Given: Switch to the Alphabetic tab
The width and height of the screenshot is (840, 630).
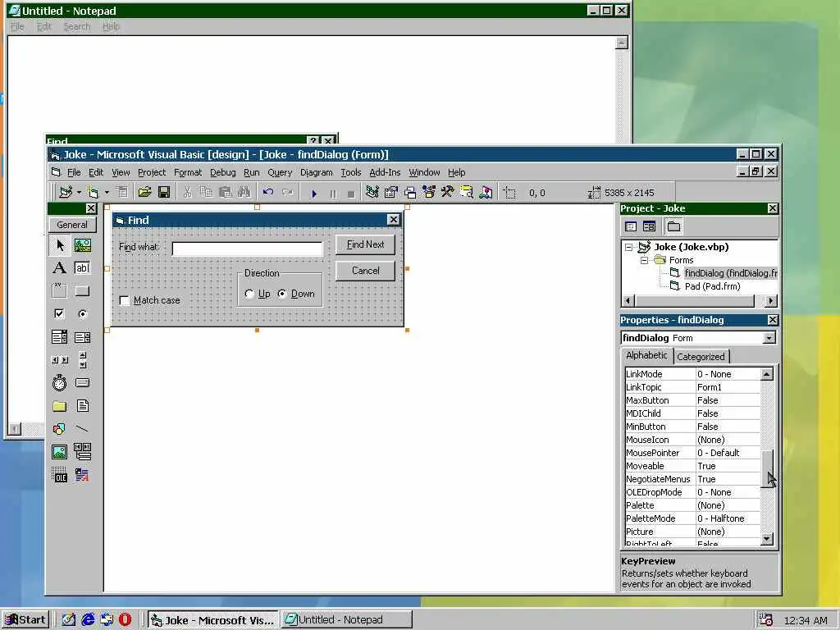Looking at the screenshot, I should point(646,356).
